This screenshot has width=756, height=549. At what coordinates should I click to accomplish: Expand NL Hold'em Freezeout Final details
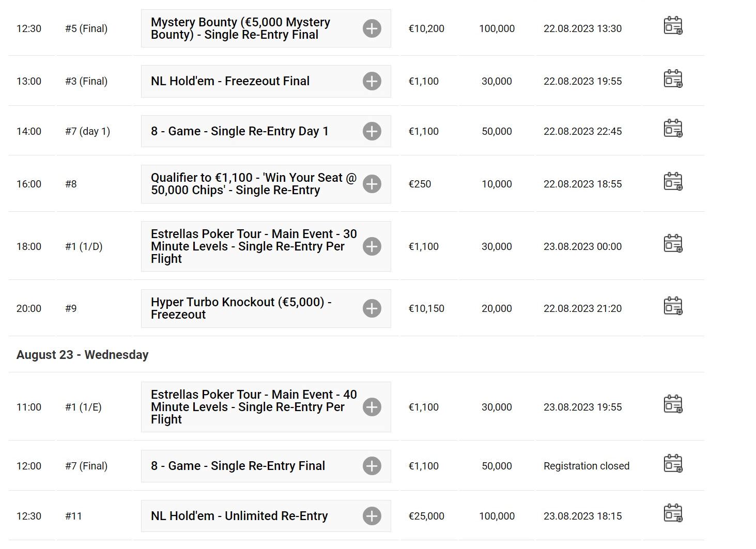372,81
